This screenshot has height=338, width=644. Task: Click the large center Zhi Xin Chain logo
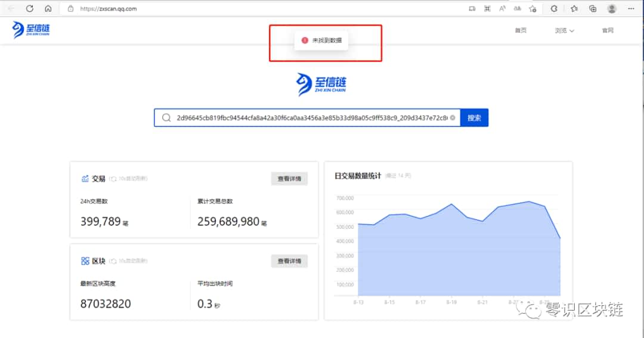click(321, 84)
